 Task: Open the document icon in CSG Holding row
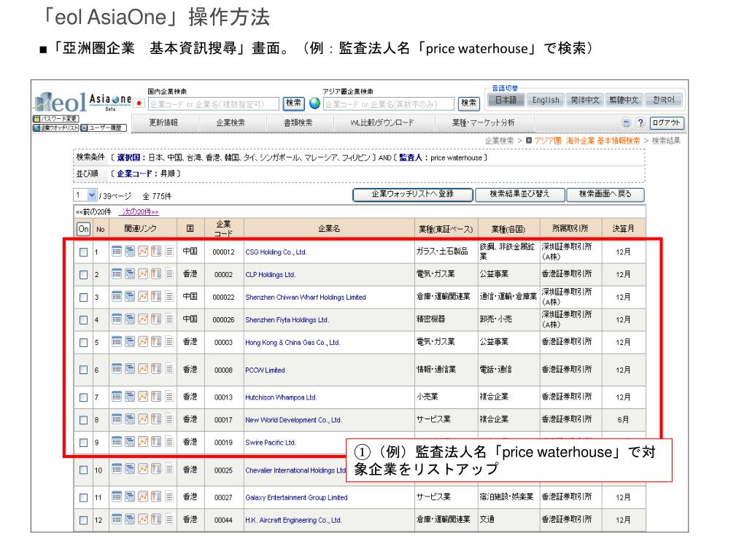[169, 251]
